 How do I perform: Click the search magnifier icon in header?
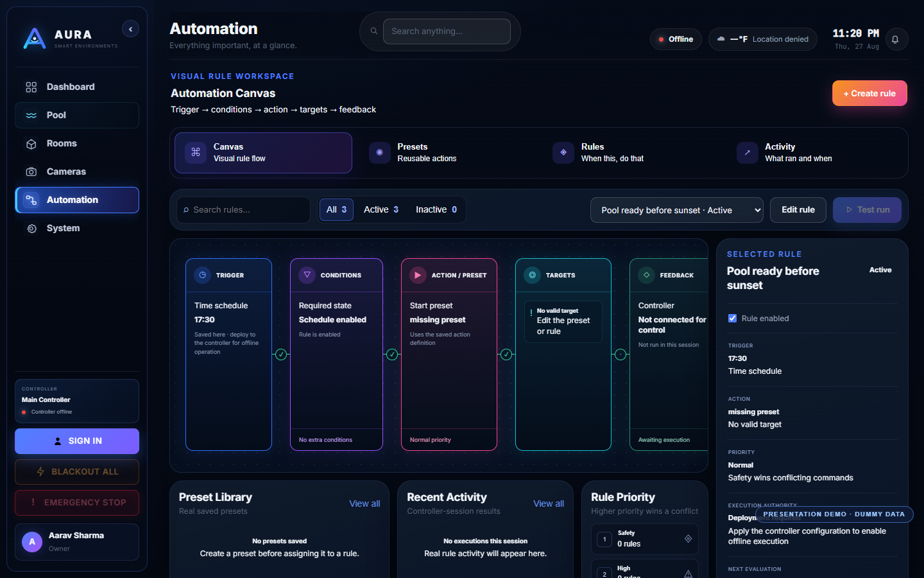(374, 31)
